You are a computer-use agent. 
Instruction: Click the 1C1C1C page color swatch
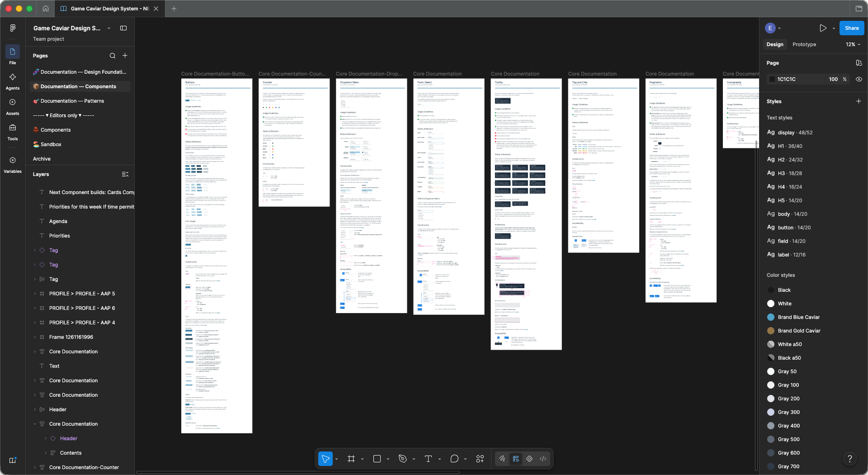pyautogui.click(x=772, y=79)
